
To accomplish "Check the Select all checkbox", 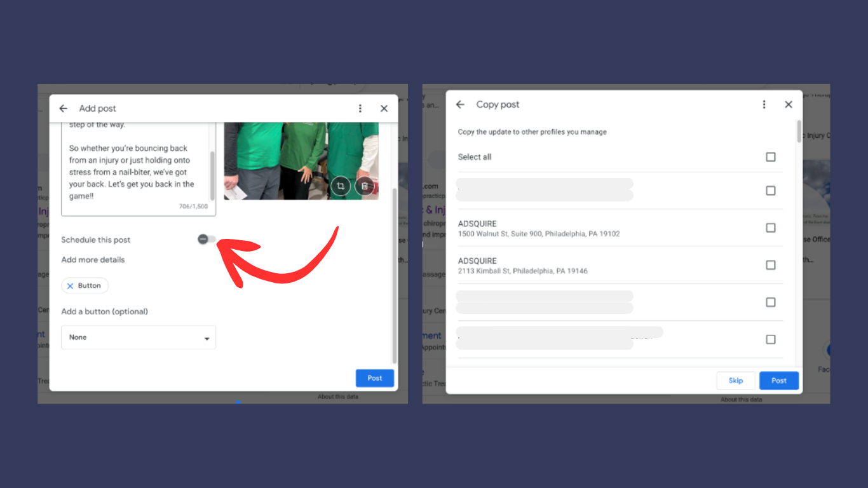I will 771,157.
